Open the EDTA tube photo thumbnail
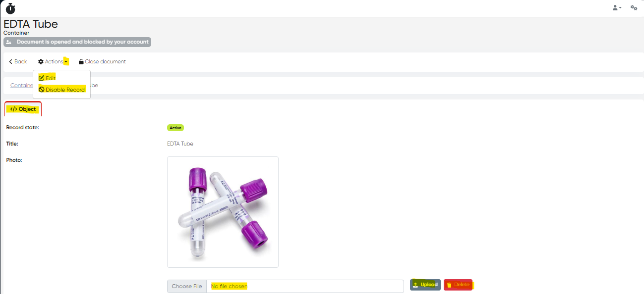Viewport: 644px width, 294px height. tap(223, 212)
